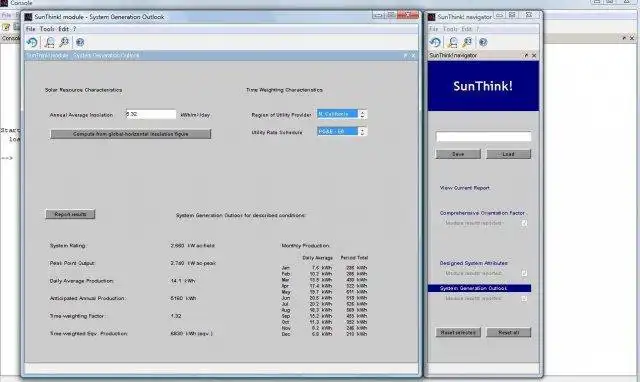Close the SunThink! navigator inner panel
Viewport: 640px width, 382px height.
[x=534, y=55]
